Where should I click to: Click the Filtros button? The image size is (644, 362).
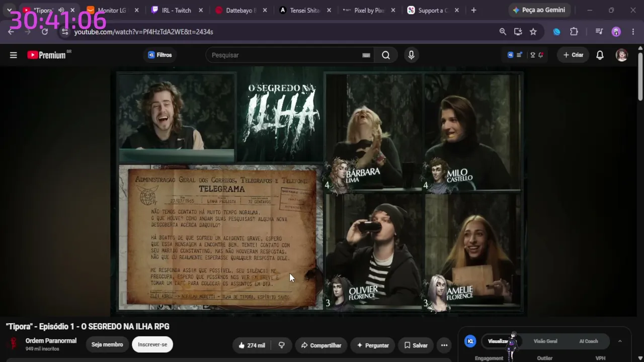point(160,55)
